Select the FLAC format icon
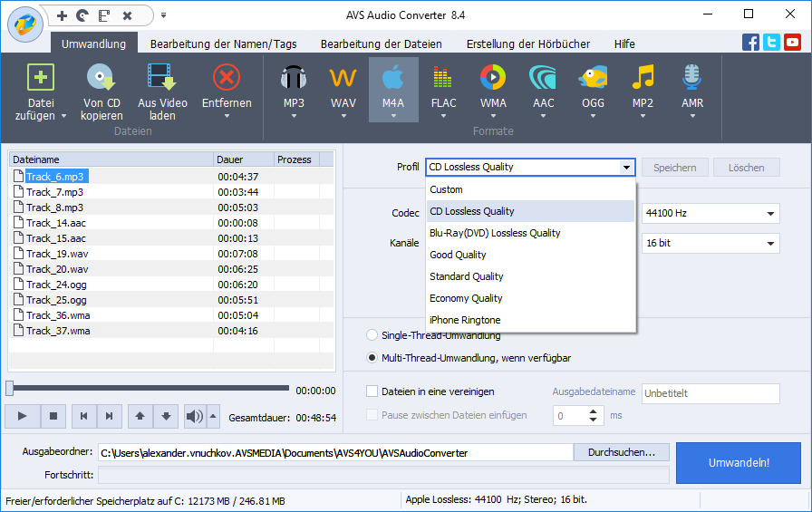 point(443,79)
